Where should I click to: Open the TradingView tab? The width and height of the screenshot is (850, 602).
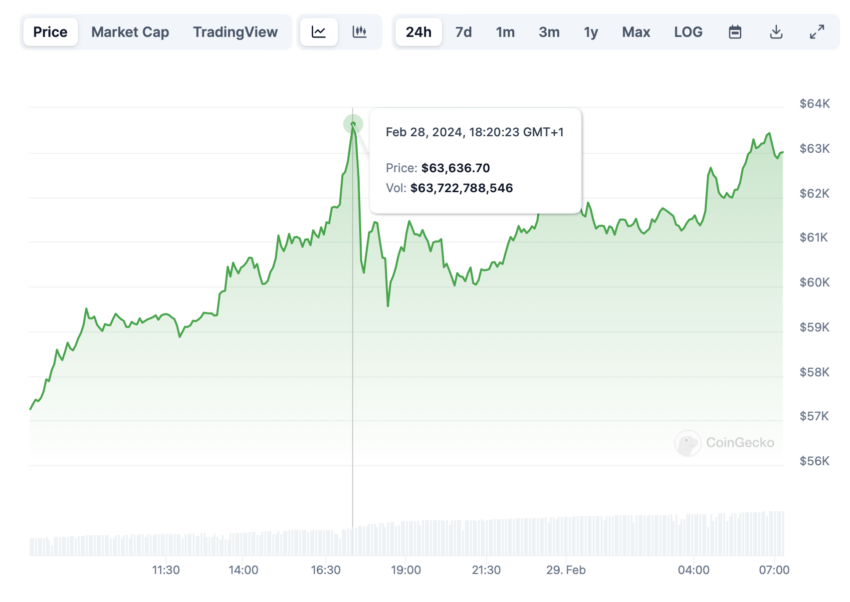(235, 32)
